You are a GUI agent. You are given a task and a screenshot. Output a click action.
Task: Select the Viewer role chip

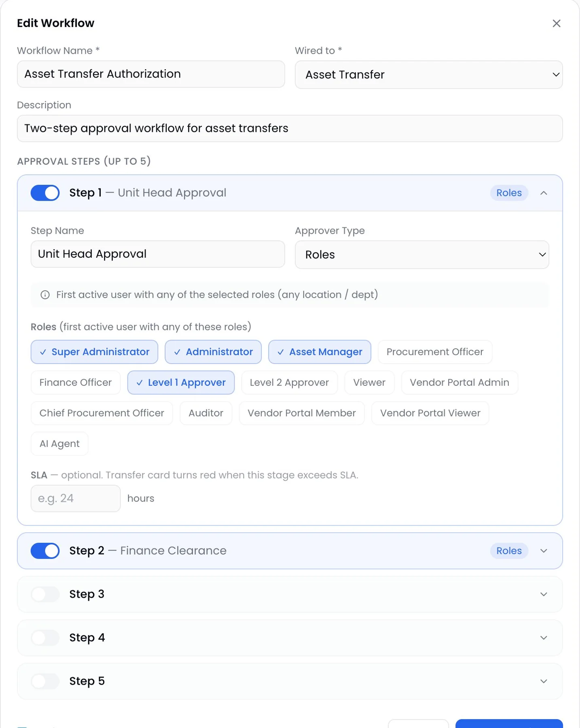(x=369, y=383)
